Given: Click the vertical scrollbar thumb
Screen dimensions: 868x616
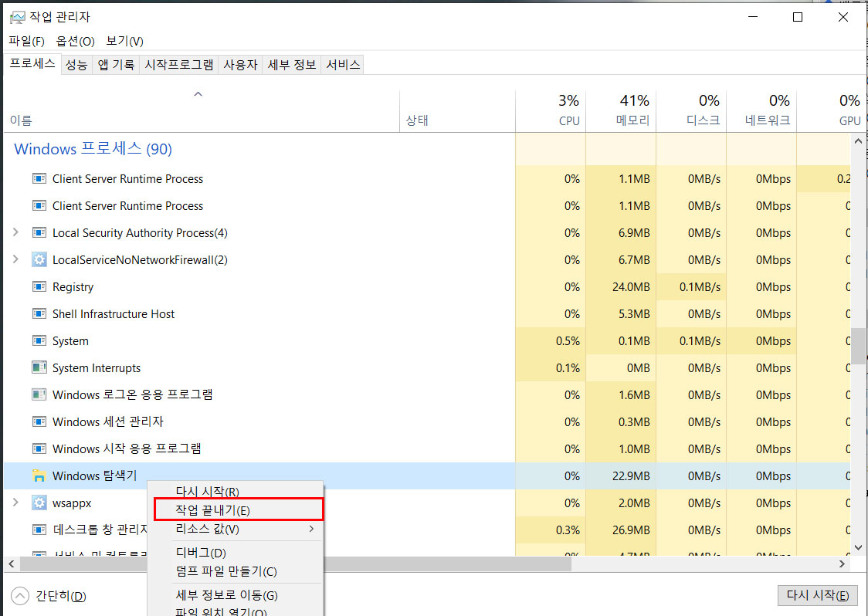Looking at the screenshot, I should [858, 346].
